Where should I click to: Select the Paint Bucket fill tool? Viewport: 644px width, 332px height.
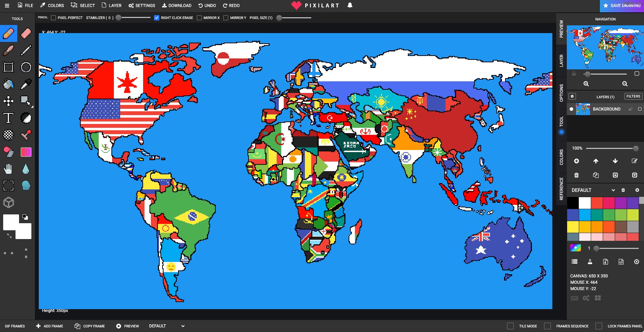click(8, 84)
